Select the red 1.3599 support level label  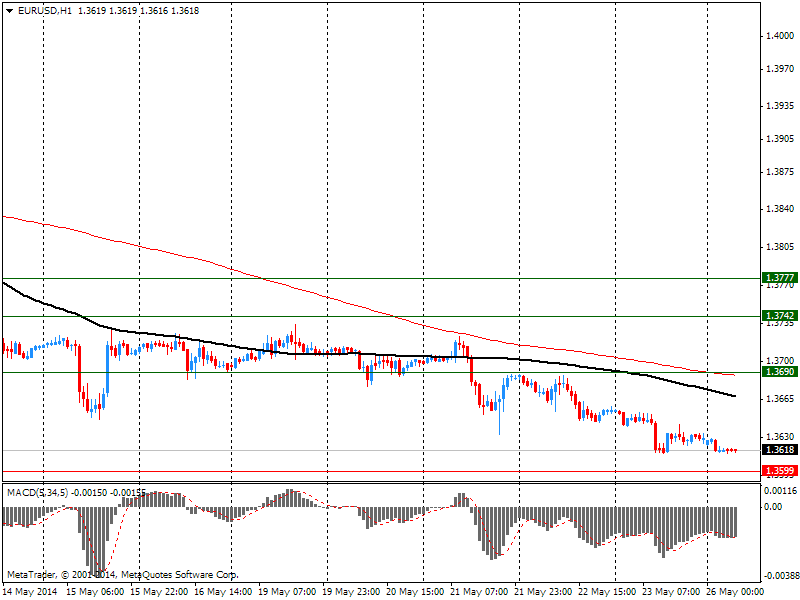[779, 470]
